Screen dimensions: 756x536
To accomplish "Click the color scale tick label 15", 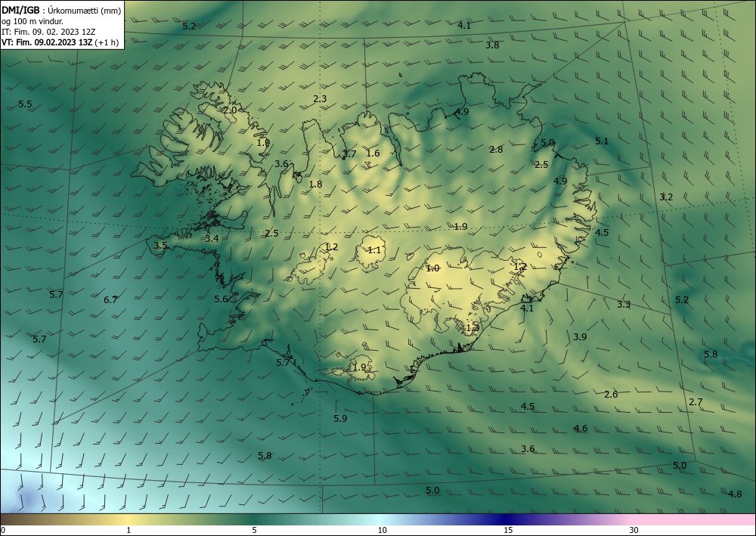I will [x=508, y=531].
